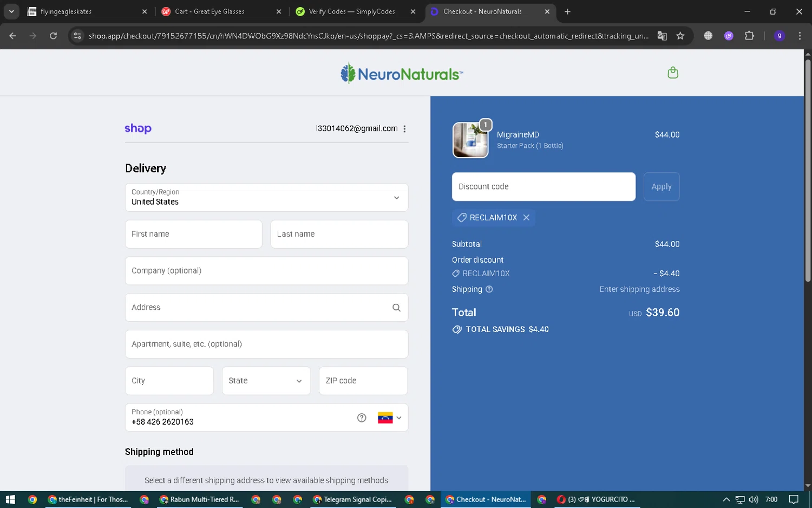Remove the RECLAIM10X discount code tag
The width and height of the screenshot is (812, 508).
(x=526, y=218)
